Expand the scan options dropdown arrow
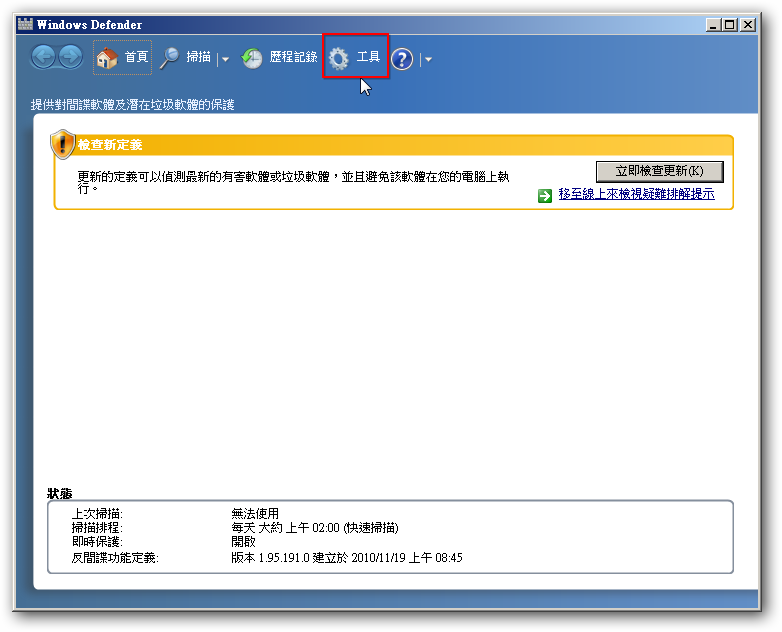Image resolution: width=782 pixels, height=632 pixels. tap(225, 60)
